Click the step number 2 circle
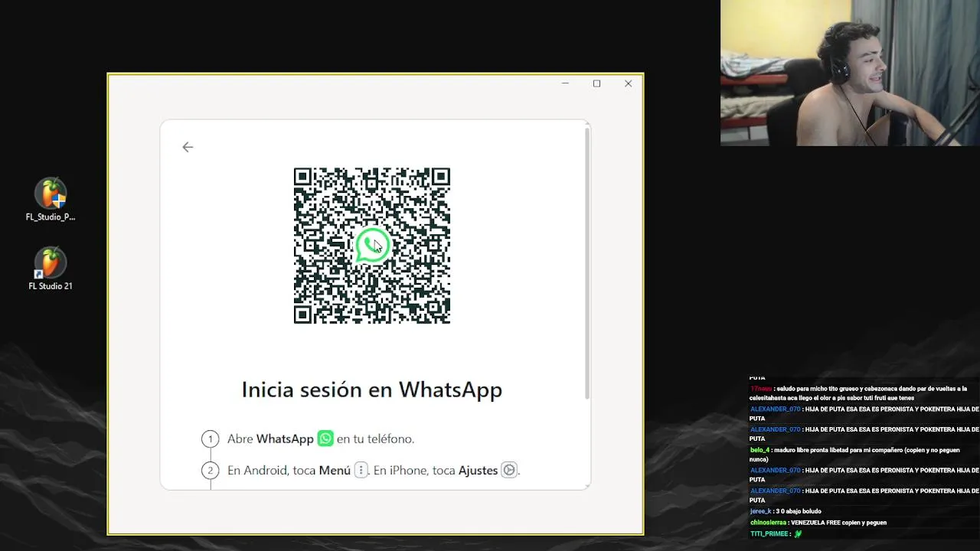The height and width of the screenshot is (551, 980). coord(210,470)
